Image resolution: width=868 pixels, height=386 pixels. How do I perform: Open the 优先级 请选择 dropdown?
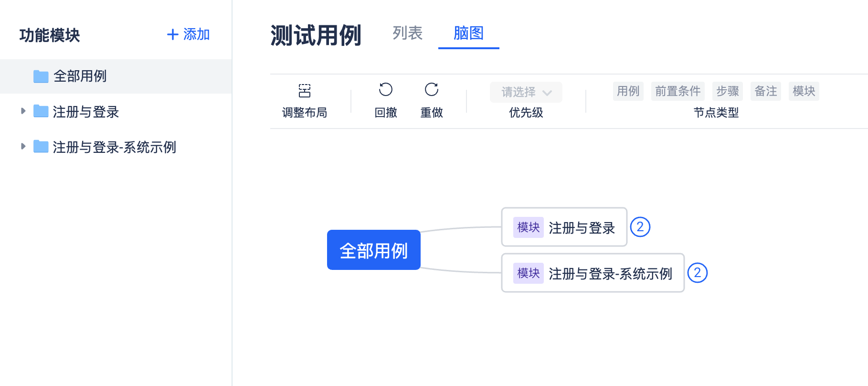click(x=526, y=92)
